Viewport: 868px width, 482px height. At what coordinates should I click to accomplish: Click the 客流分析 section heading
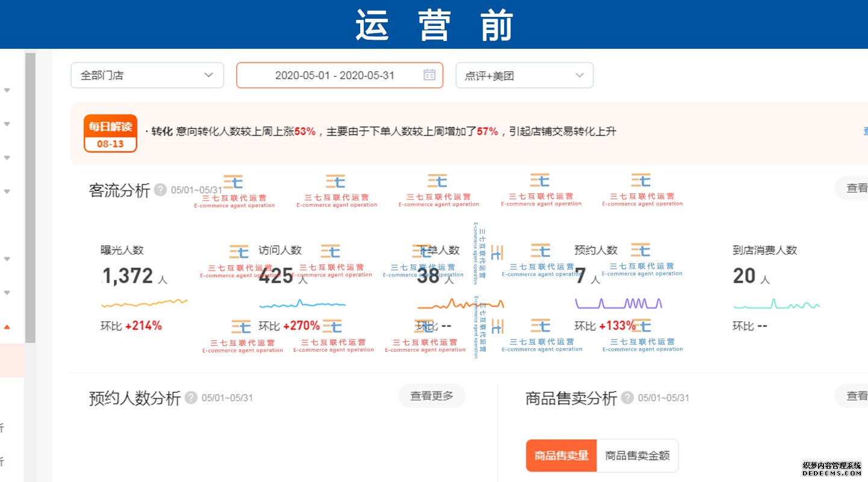pos(119,190)
